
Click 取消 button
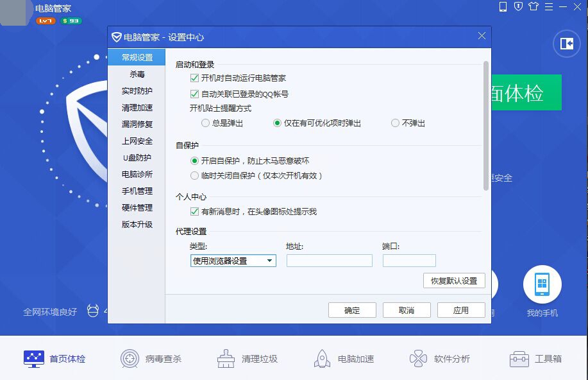(407, 310)
